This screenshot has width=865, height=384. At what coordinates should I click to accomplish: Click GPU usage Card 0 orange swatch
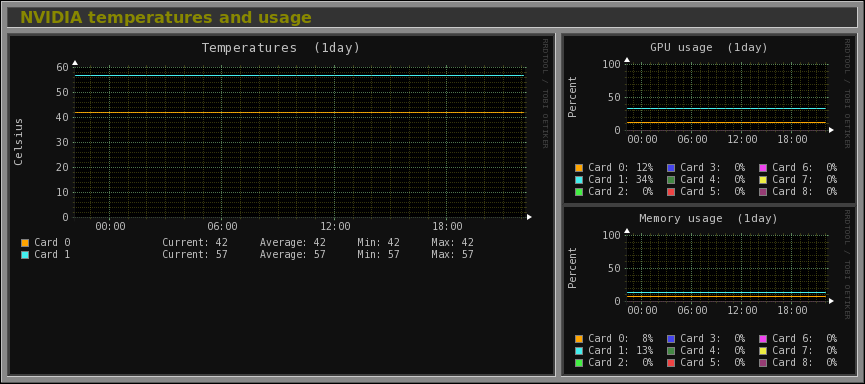[x=579, y=168]
